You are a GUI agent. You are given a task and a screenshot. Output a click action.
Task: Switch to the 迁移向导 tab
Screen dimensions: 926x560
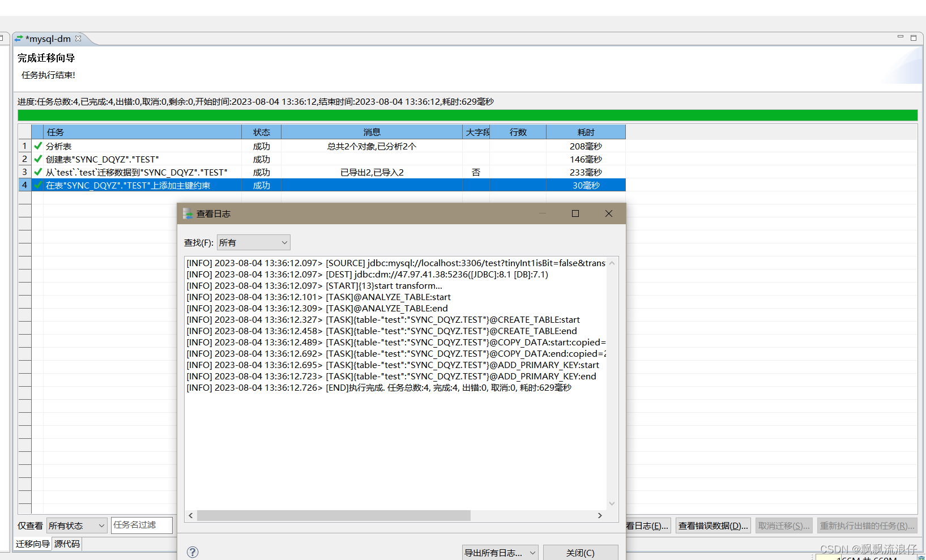(x=33, y=544)
